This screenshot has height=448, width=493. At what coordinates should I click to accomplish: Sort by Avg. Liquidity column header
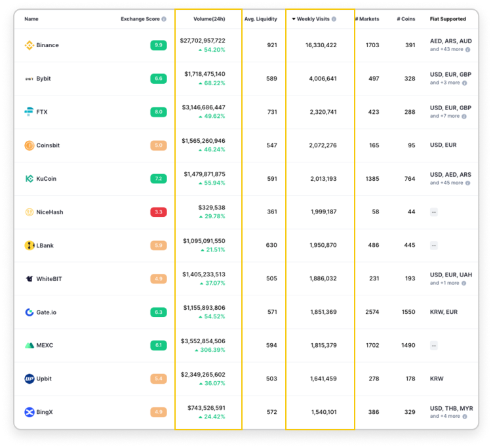[261, 19]
